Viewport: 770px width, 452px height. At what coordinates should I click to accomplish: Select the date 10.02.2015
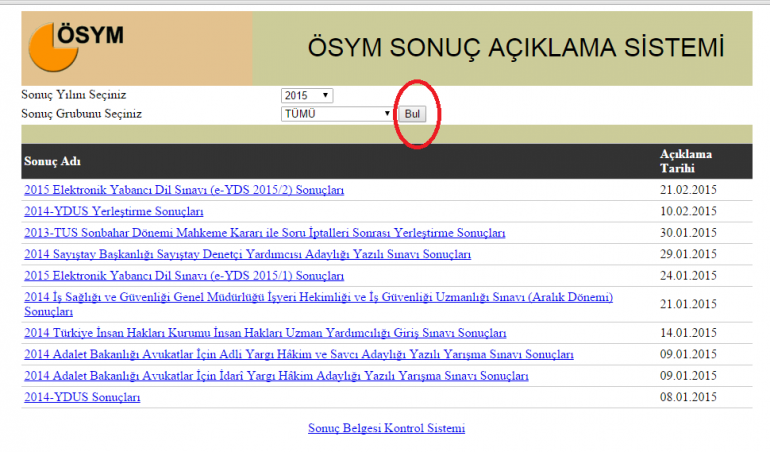688,211
